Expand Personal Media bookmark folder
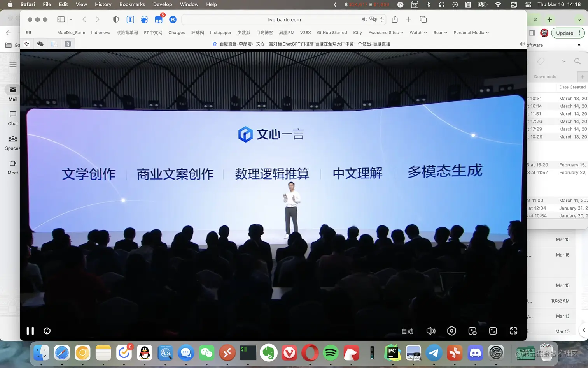Image resolution: width=588 pixels, height=368 pixels. 471,33
